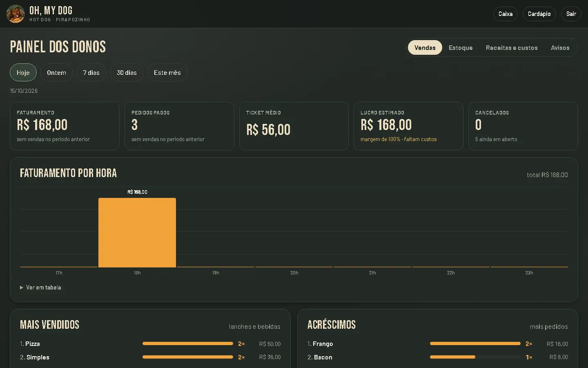Click the 18h orange revenue bar
Image resolution: width=588 pixels, height=368 pixels.
point(137,233)
